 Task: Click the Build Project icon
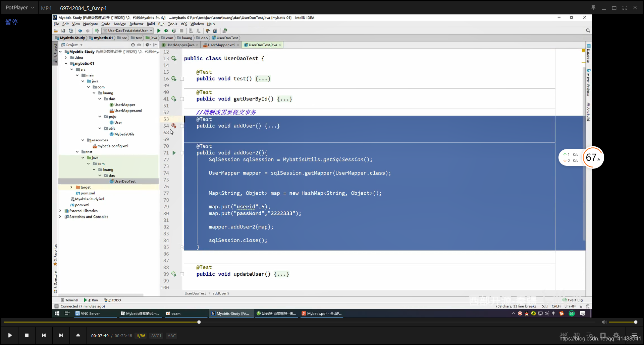pyautogui.click(x=97, y=31)
